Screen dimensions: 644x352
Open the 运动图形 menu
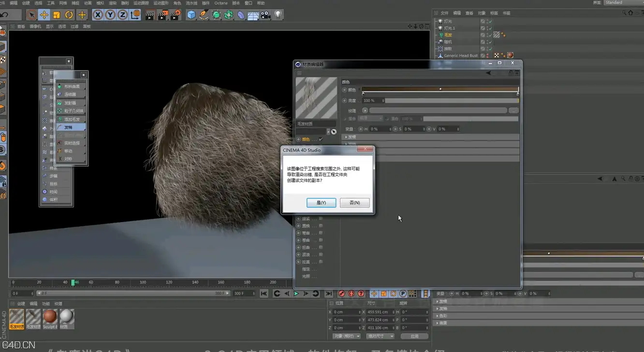click(161, 3)
